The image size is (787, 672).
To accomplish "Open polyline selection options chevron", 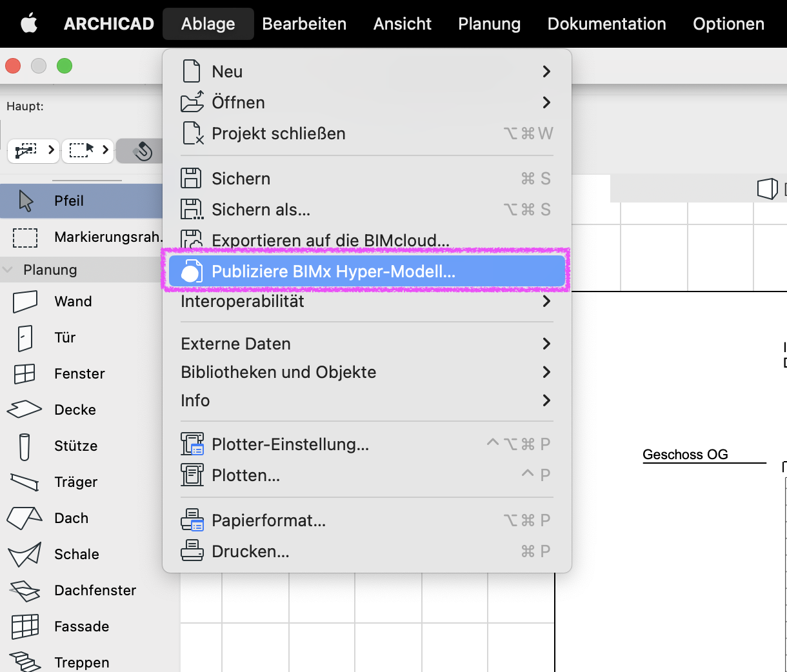I will coord(51,150).
